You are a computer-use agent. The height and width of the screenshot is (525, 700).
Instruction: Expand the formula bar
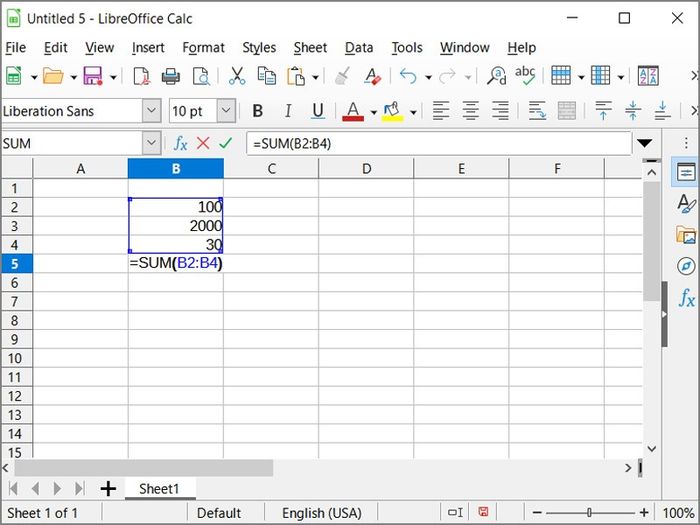pyautogui.click(x=645, y=143)
